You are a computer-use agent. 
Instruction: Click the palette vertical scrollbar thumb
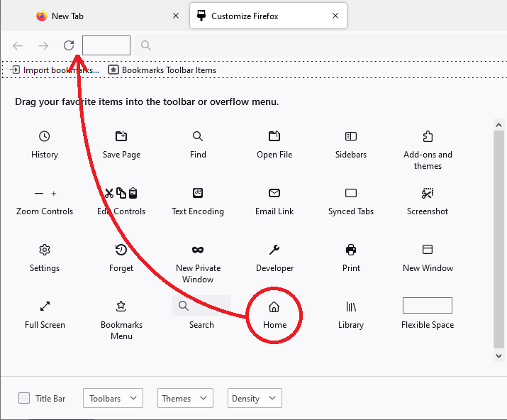(498, 240)
